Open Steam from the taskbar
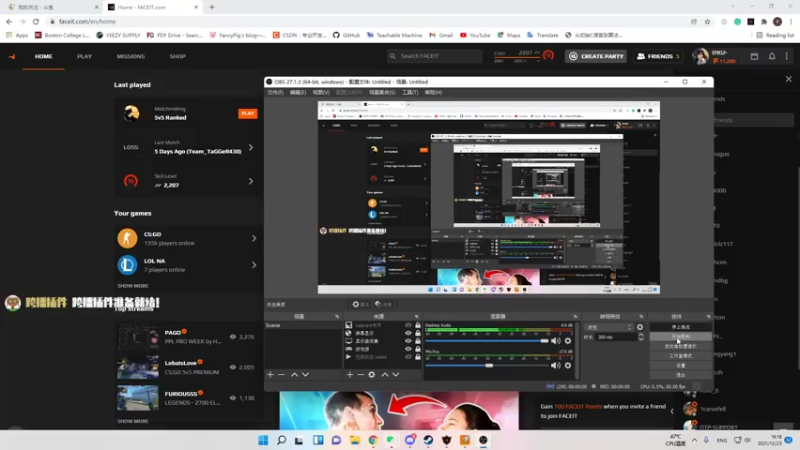The height and width of the screenshot is (450, 800). [428, 440]
